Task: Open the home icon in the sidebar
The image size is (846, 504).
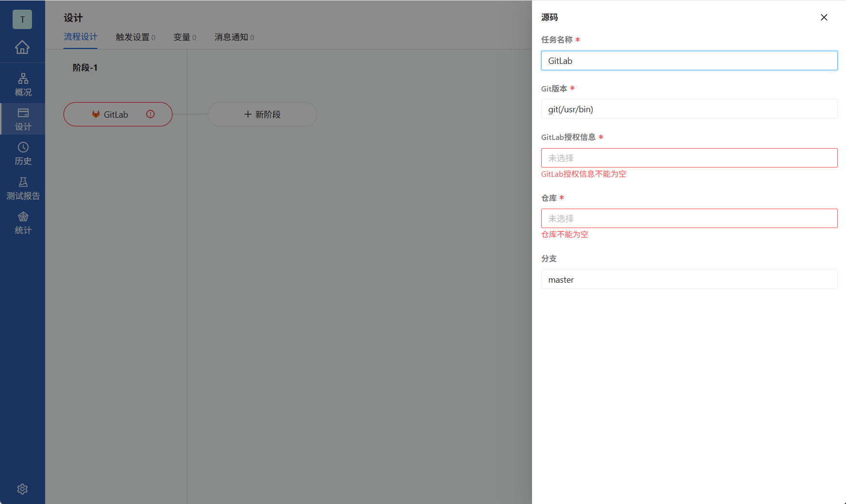Action: [22, 47]
